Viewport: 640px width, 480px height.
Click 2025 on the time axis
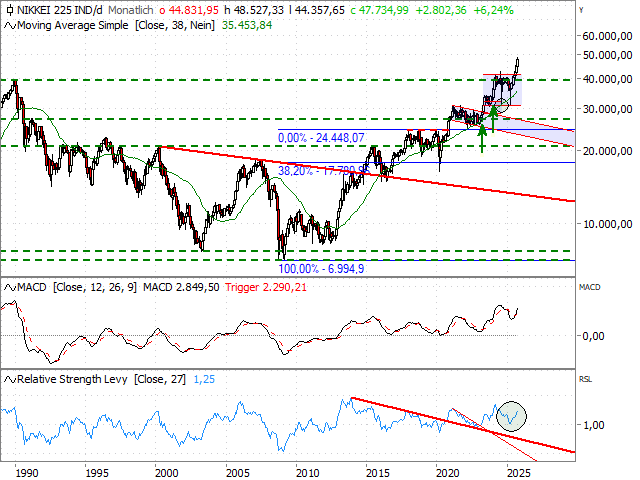(518, 471)
